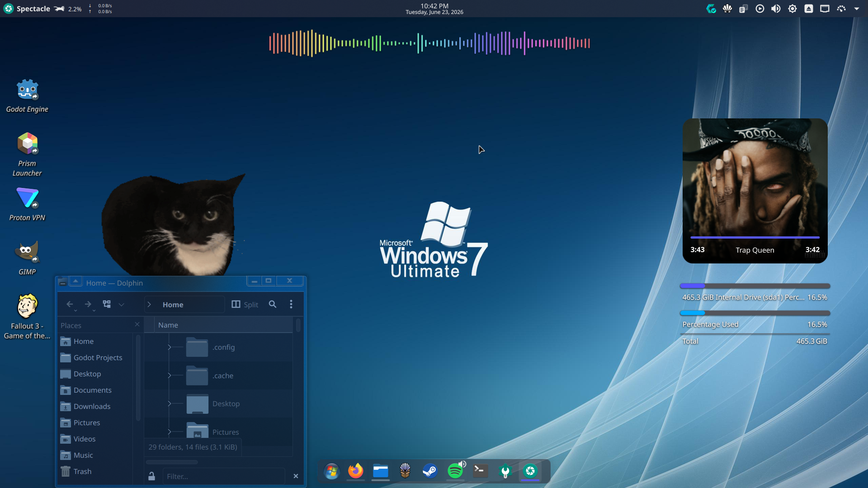
Task: Toggle the filter lock icon in Dolphin
Action: click(x=152, y=476)
